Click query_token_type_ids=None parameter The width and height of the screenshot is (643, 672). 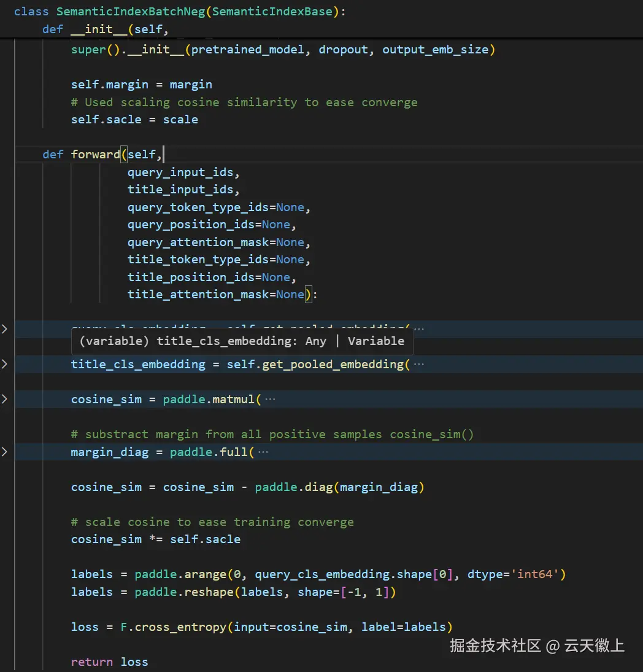click(218, 207)
